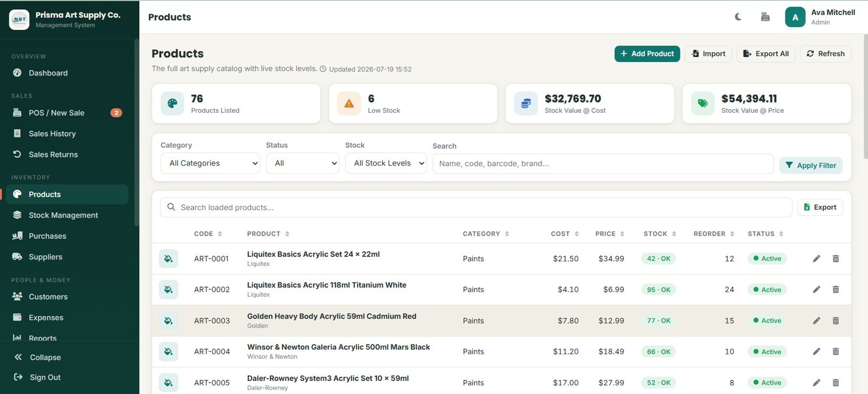Viewport: 868px width, 394px height.
Task: Click Stock Value @ Price tag icon
Action: [703, 104]
